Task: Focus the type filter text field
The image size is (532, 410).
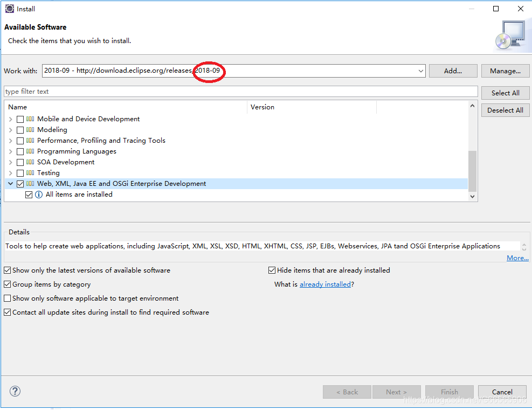Action: pyautogui.click(x=240, y=92)
